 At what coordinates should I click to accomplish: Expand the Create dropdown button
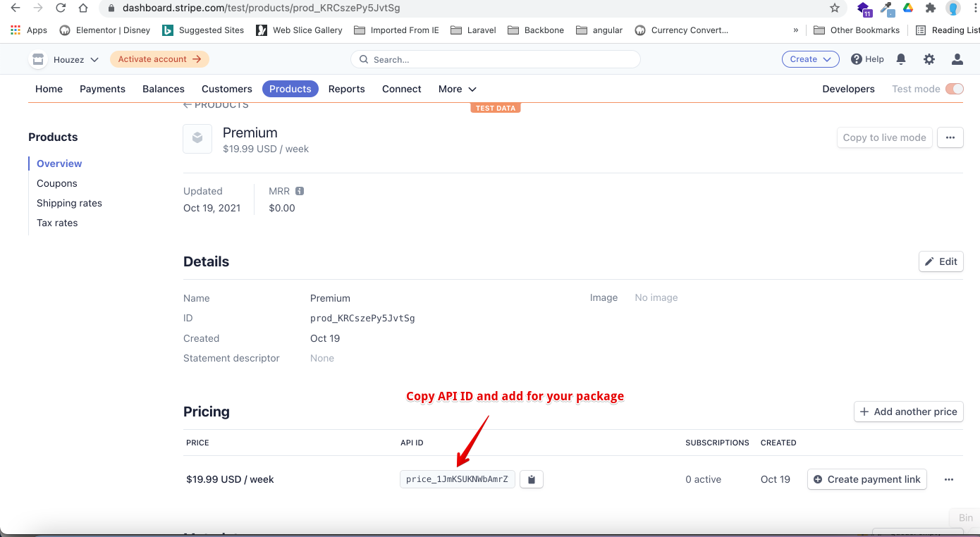tap(811, 59)
